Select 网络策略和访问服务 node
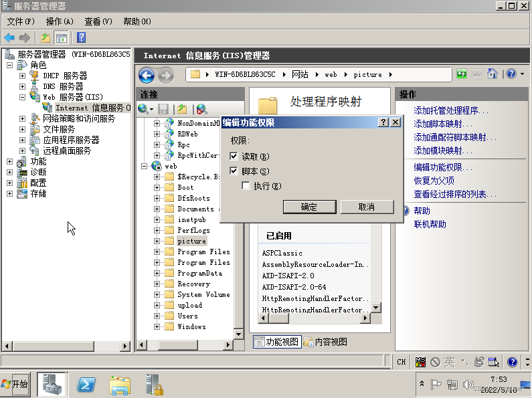 click(79, 118)
